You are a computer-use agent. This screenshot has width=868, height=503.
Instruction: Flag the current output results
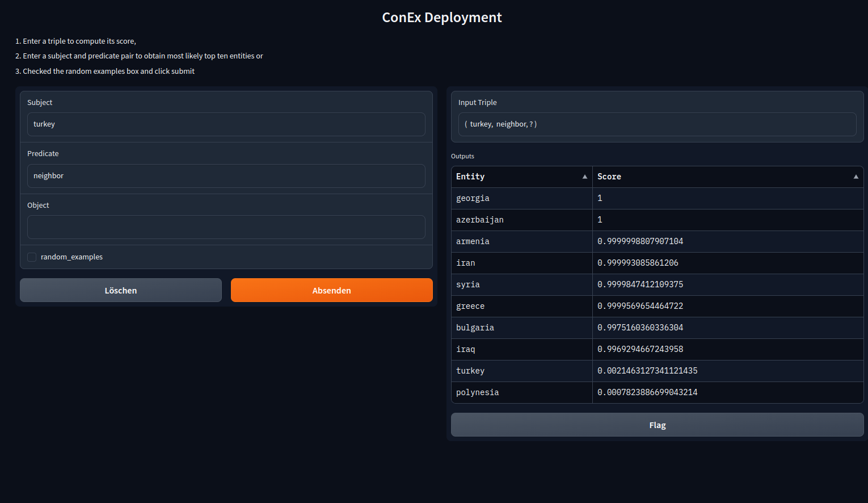coord(658,425)
